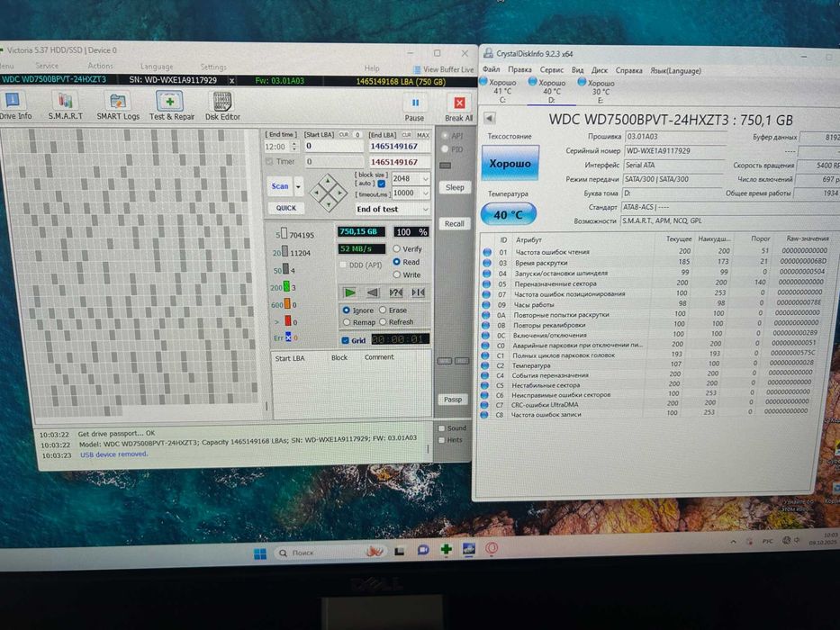Select the Read radio button
This screenshot has width=840, height=630.
[x=396, y=261]
